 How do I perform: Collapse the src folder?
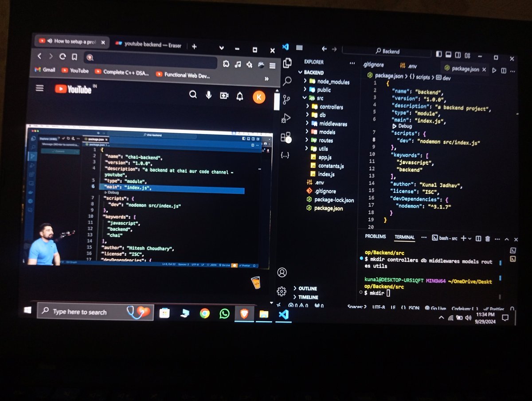(x=313, y=98)
